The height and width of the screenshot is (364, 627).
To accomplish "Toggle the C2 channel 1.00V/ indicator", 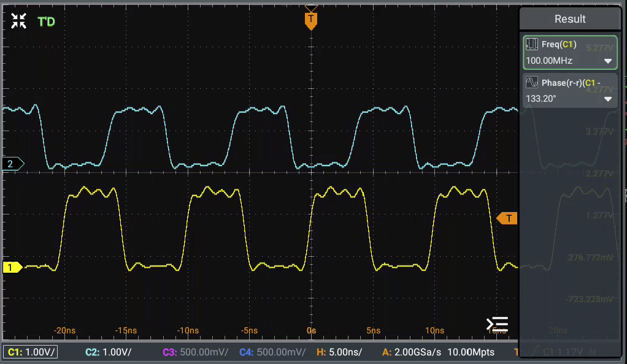I will tap(107, 352).
